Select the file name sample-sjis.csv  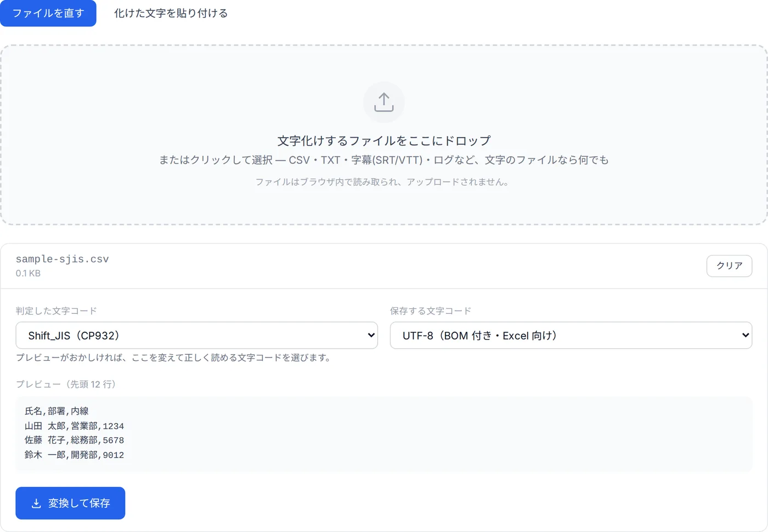click(63, 259)
